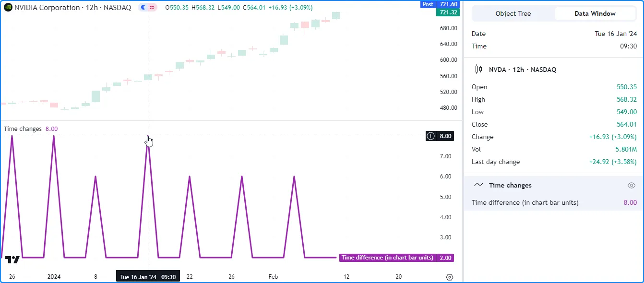Click the line-plot icon beside Time changes
The image size is (644, 283).
coord(478,185)
